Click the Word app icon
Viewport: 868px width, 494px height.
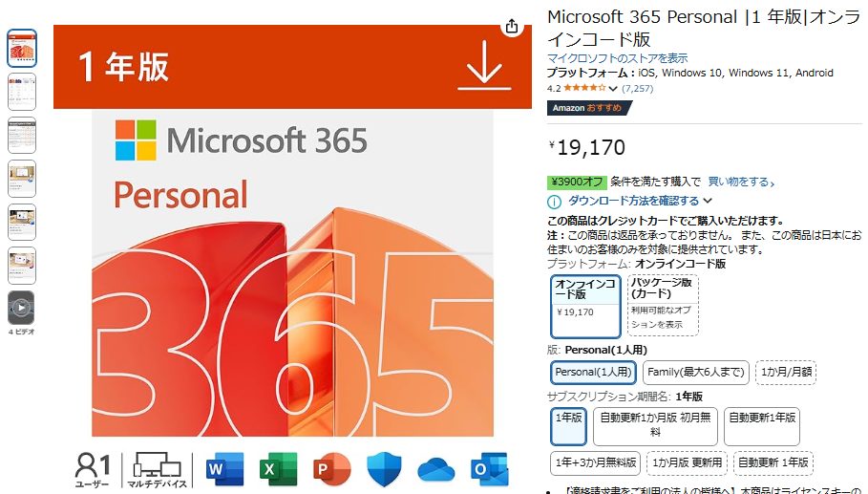coord(224,469)
